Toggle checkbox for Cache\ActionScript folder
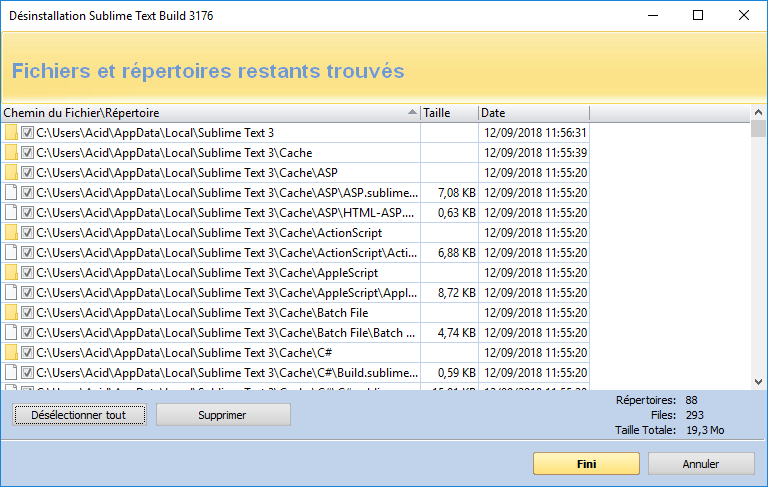The height and width of the screenshot is (488, 769). (27, 233)
